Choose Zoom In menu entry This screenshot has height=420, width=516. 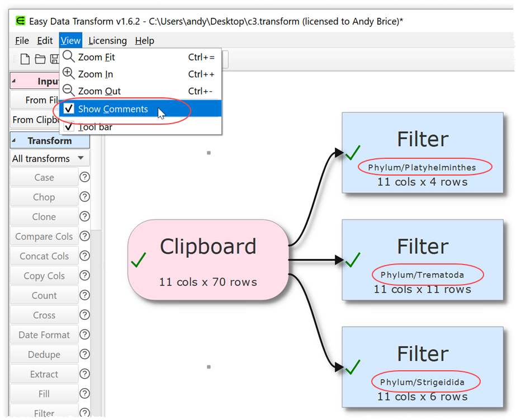click(x=140, y=74)
